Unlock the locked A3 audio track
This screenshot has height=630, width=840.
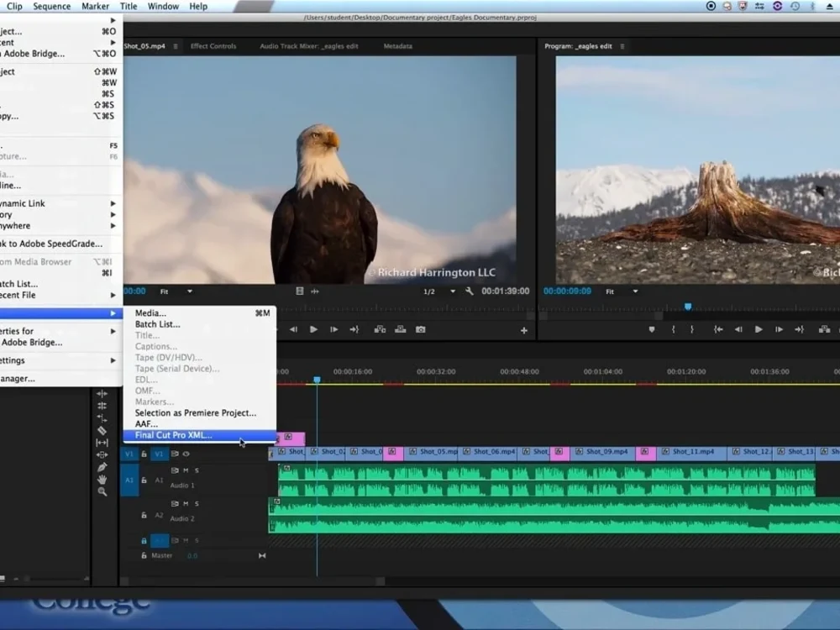144,540
